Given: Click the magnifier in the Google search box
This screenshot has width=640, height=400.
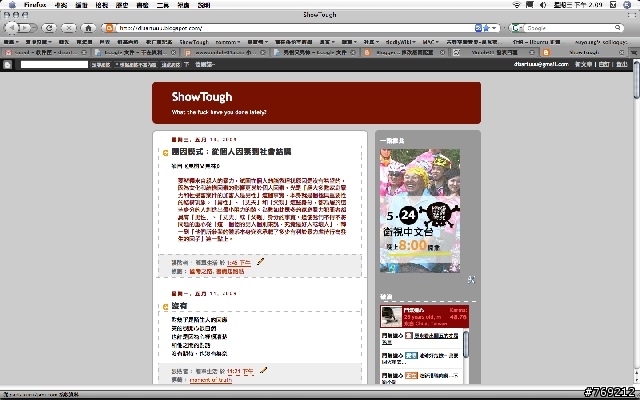Looking at the screenshot, I should click(618, 28).
